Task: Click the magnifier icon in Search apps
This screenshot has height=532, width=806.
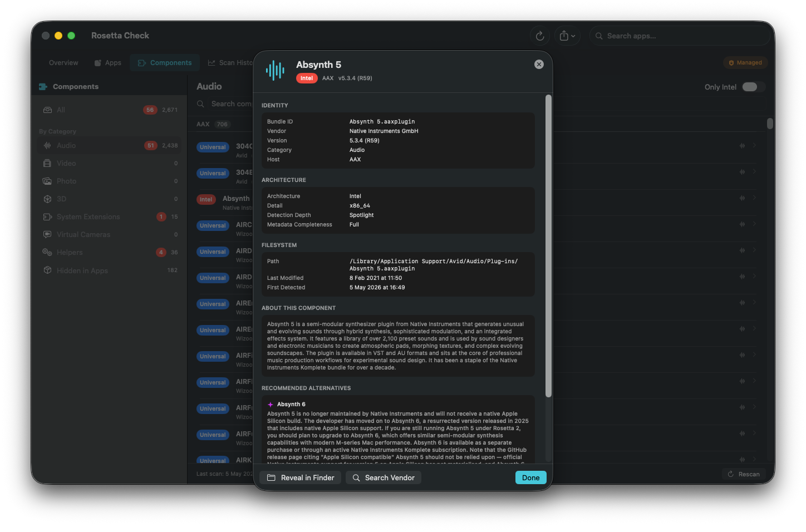Action: coord(599,36)
